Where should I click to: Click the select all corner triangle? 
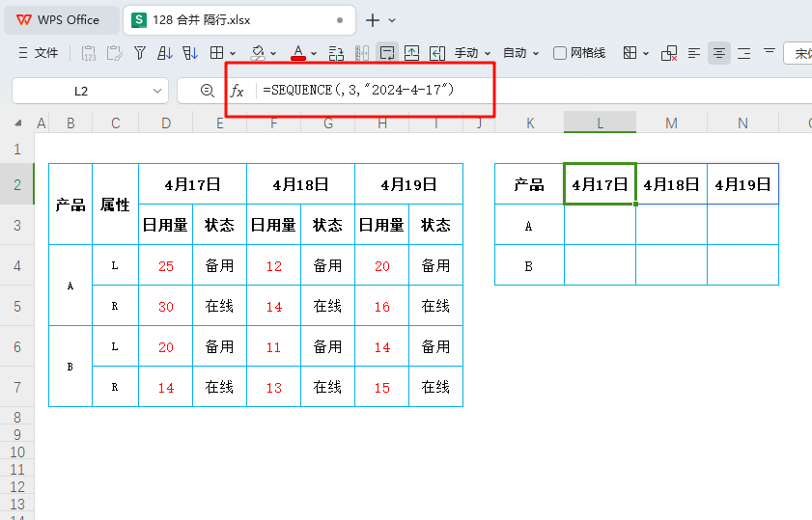(18, 123)
